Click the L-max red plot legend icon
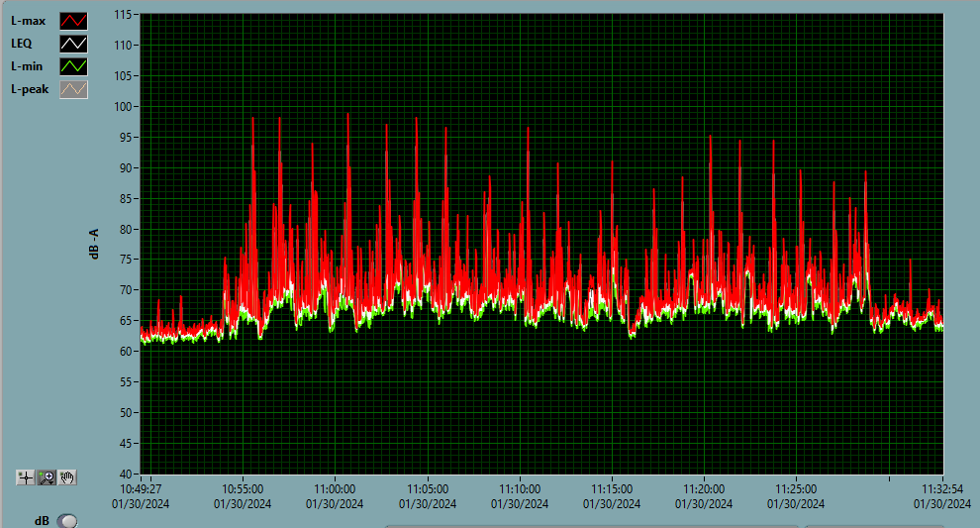 click(74, 21)
